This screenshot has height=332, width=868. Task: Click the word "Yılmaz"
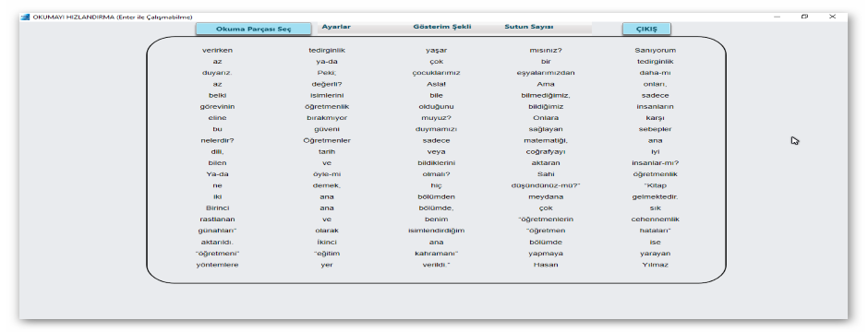coord(656,265)
